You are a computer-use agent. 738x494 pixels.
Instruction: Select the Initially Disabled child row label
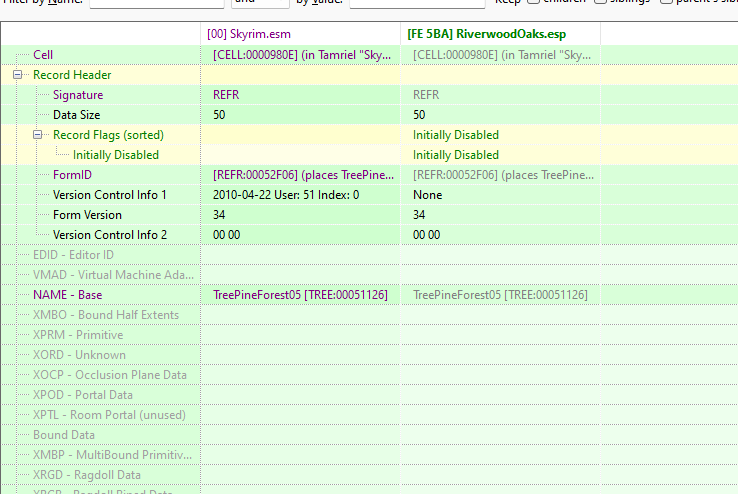tap(116, 155)
